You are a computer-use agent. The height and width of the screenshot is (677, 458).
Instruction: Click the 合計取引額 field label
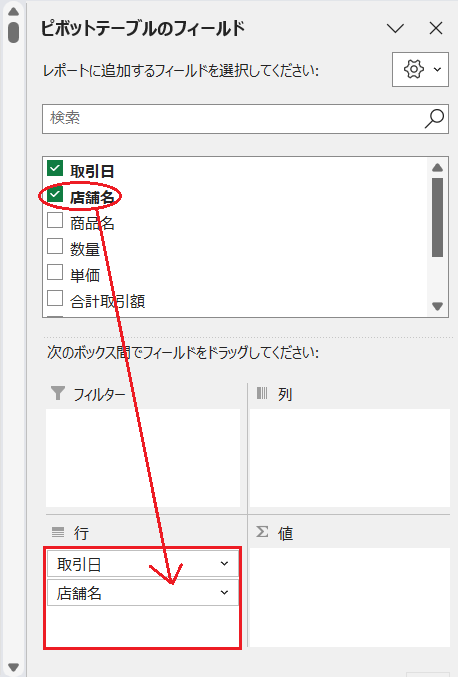[x=107, y=301]
